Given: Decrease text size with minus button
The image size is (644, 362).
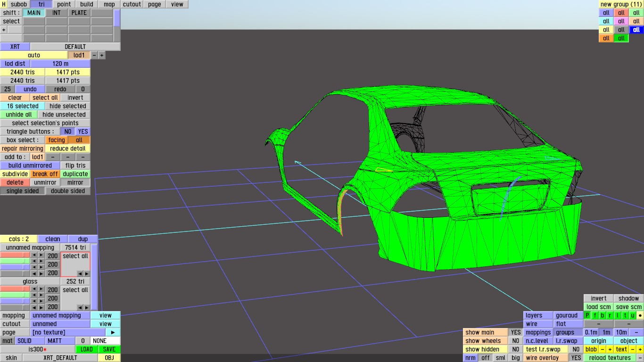Looking at the screenshot, I should pos(633,349).
